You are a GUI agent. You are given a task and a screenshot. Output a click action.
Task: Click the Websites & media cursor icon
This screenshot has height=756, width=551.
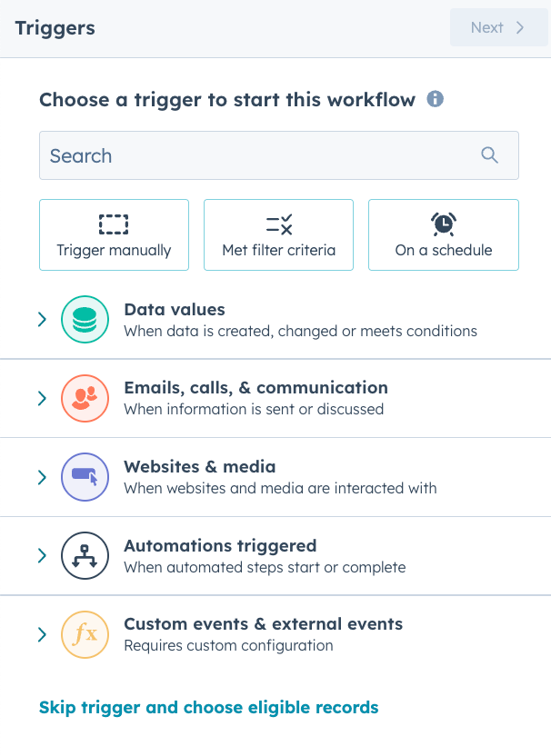[x=85, y=477]
